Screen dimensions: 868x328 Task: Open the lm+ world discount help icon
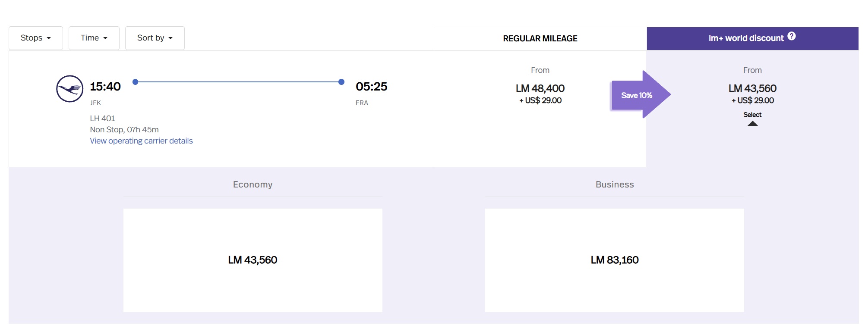coord(791,36)
